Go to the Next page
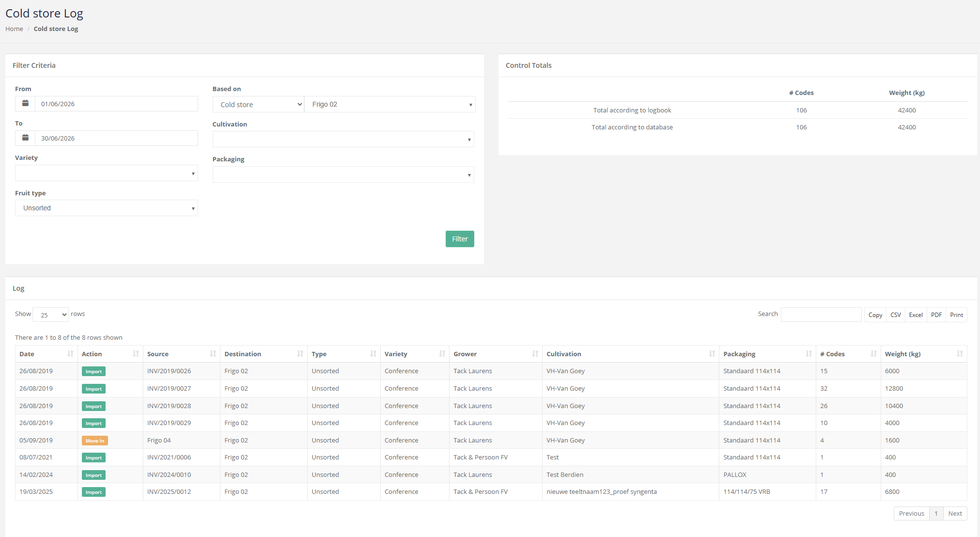The image size is (980, 537). coord(955,514)
